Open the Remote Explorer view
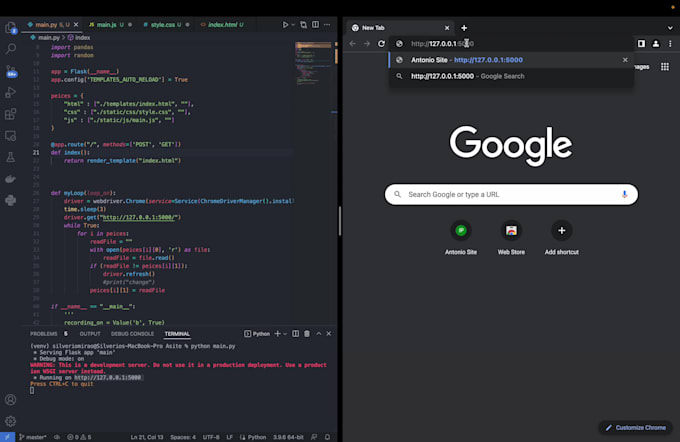Screen dimensions: 680x442 click(x=10, y=136)
